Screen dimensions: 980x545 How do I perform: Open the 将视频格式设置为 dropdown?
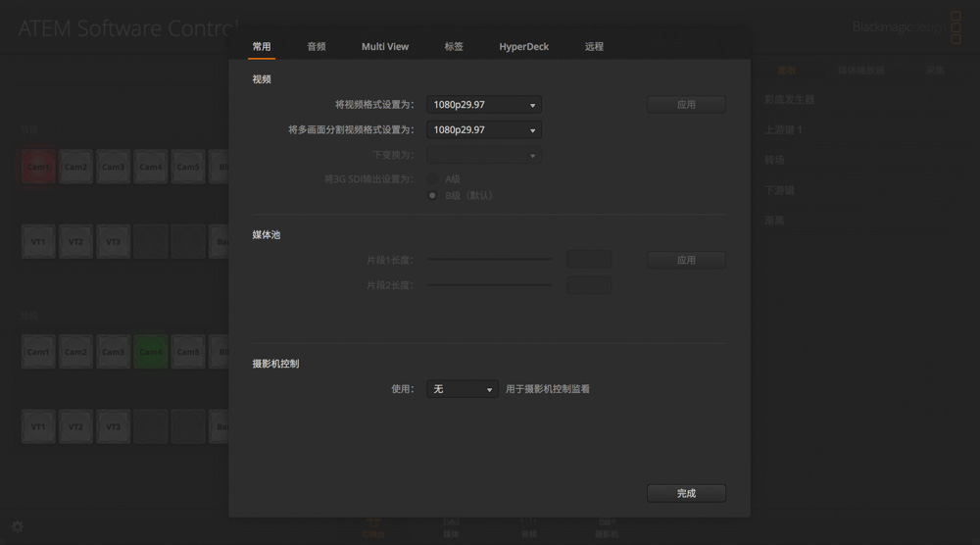[484, 105]
